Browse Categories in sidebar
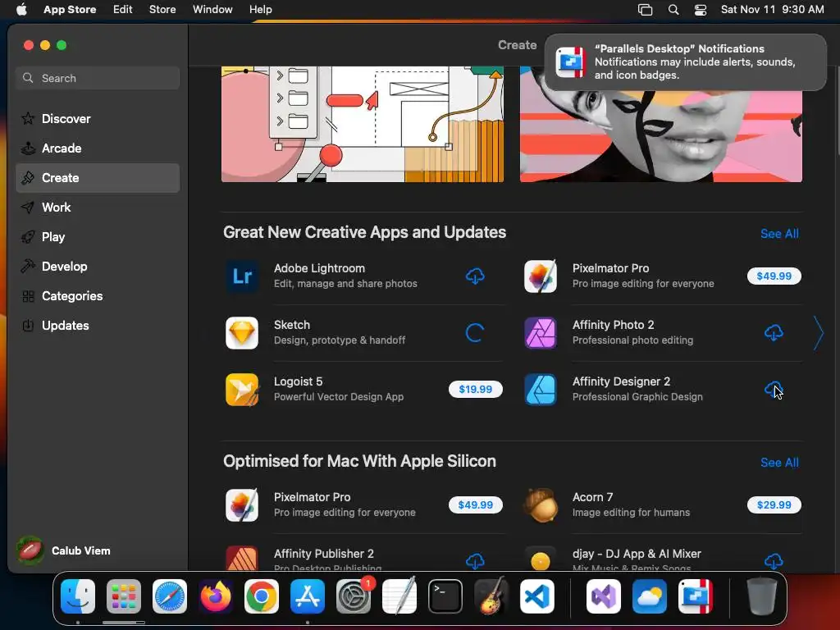This screenshot has width=840, height=630. coord(98,295)
